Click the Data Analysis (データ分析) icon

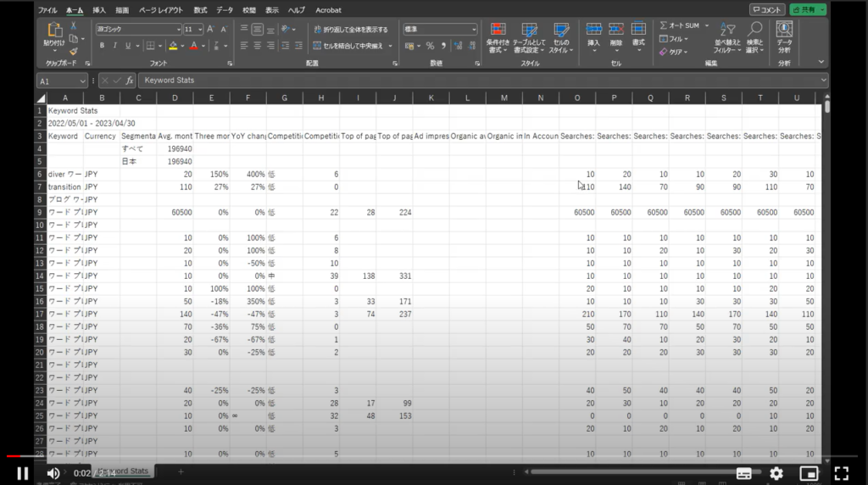784,32
